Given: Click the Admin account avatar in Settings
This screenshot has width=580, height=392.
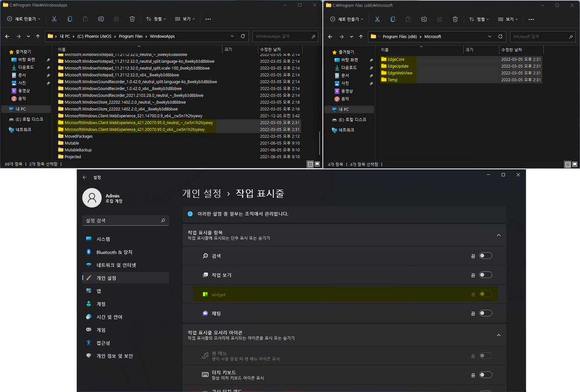Looking at the screenshot, I should tap(92, 198).
